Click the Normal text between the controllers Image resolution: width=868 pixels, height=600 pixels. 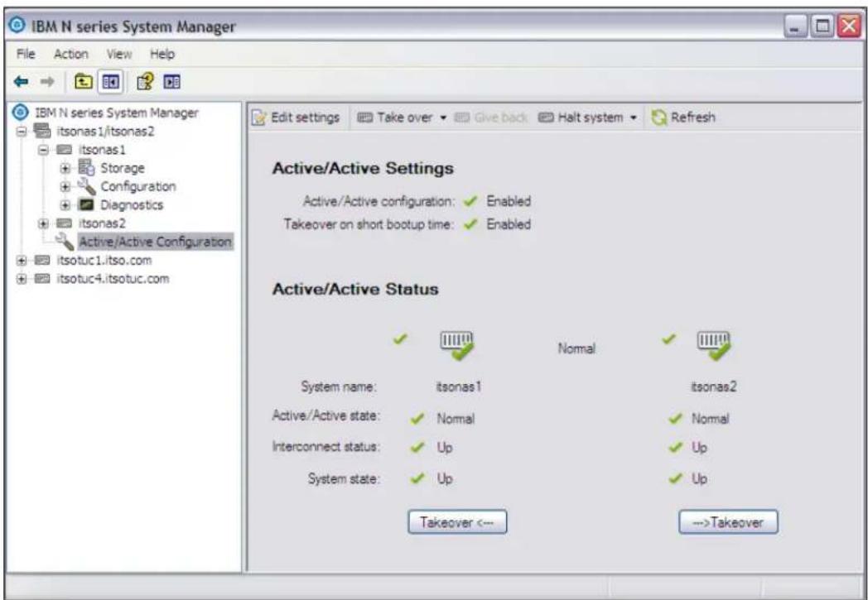click(576, 348)
